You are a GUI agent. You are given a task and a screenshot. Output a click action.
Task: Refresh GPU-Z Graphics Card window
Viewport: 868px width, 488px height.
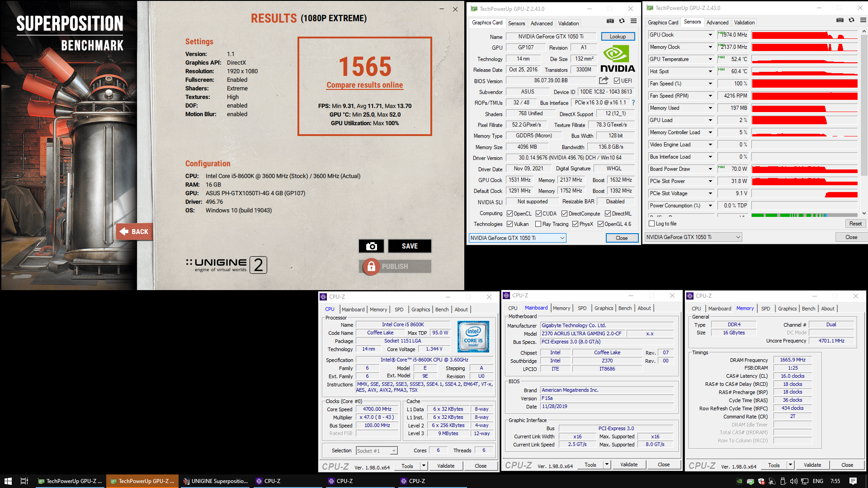coord(622,21)
